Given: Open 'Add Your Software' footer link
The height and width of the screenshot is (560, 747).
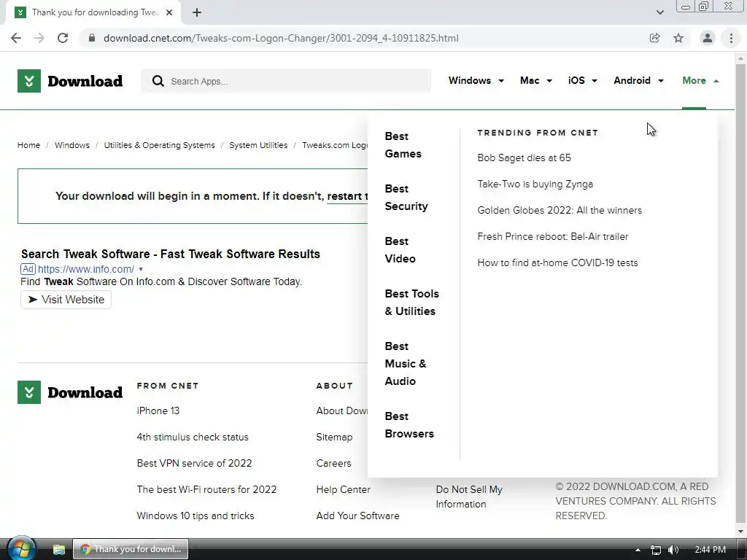Looking at the screenshot, I should pos(357,516).
